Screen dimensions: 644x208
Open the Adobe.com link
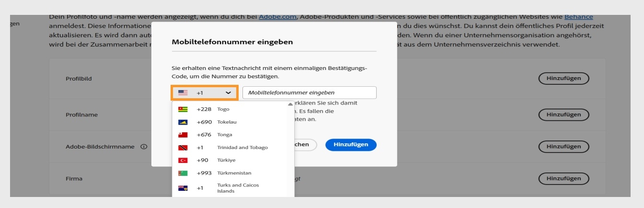(277, 17)
